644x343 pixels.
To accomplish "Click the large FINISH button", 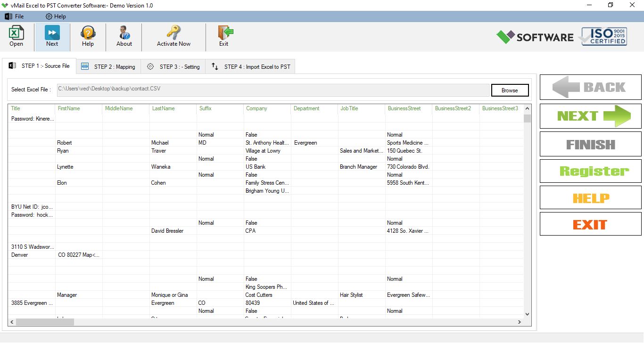I will tap(590, 144).
